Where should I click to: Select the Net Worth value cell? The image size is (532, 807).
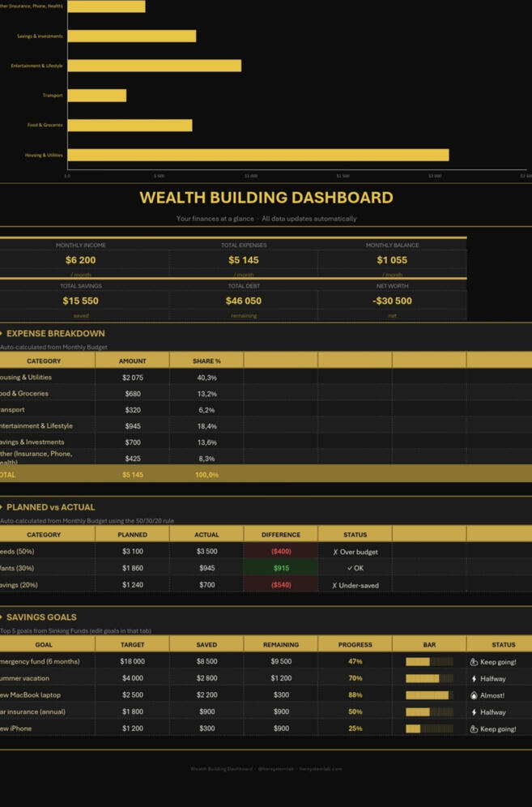[392, 301]
